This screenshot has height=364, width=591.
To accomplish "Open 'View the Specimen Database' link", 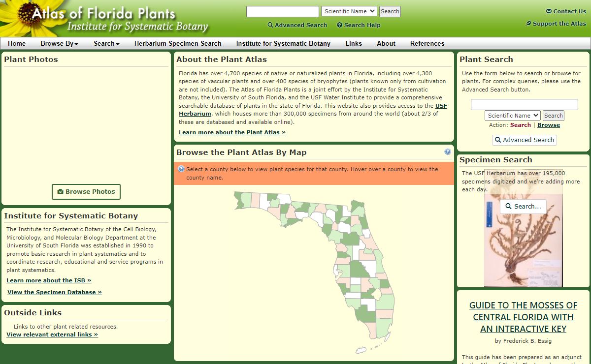I will click(x=55, y=292).
